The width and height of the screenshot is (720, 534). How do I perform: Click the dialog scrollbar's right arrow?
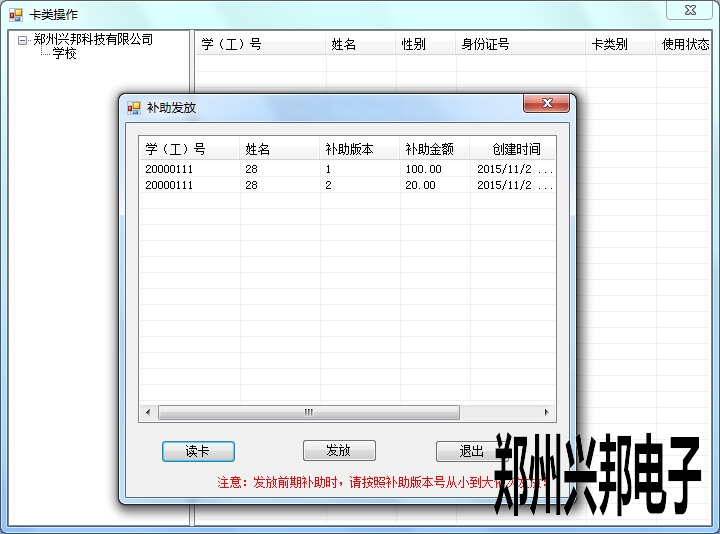[546, 412]
